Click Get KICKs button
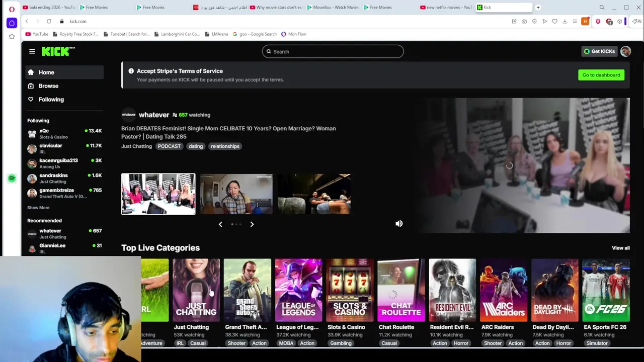The image size is (644, 362). point(599,51)
